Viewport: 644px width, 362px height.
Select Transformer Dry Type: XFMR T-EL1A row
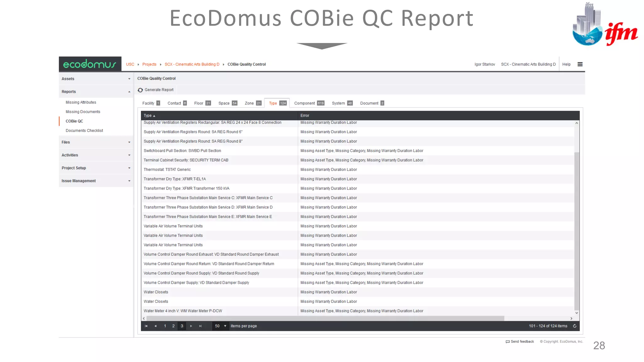click(358, 179)
